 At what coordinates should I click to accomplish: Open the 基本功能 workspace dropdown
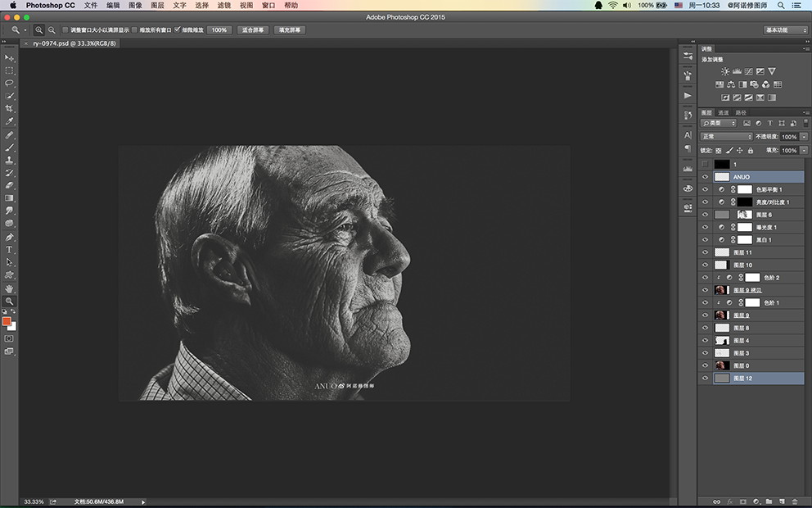point(785,29)
